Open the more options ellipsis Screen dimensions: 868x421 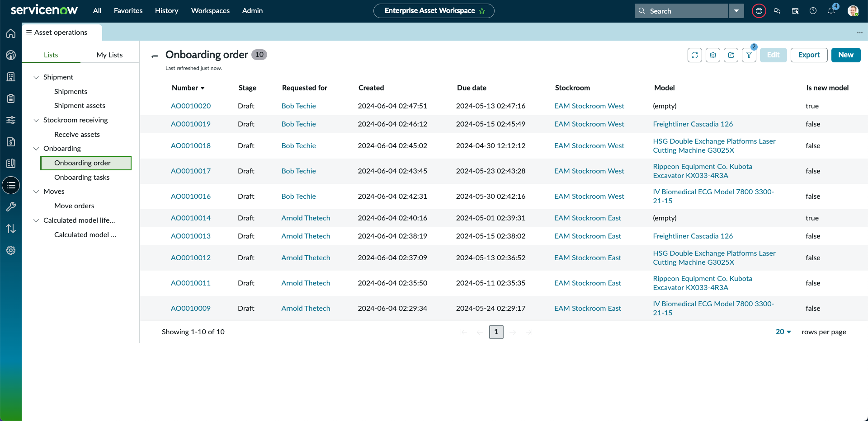(x=859, y=33)
